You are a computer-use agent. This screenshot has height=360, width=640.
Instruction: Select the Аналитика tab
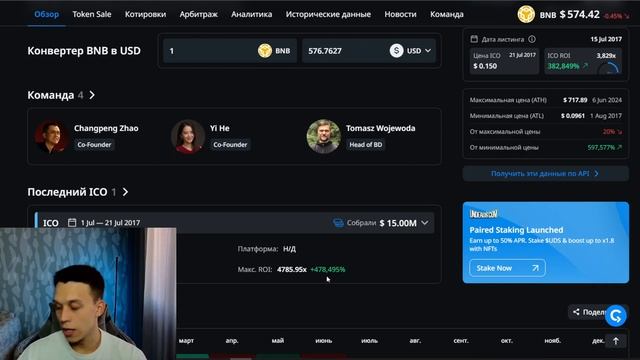251,14
